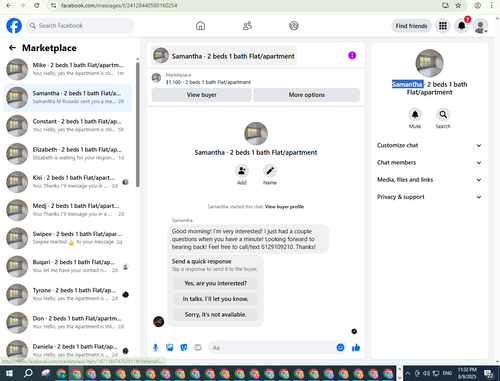
Task: Go to the Home feed icon
Action: tap(200, 26)
